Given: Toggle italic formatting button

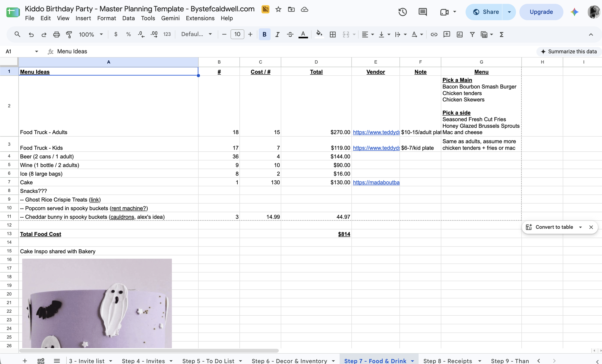Looking at the screenshot, I should tap(277, 34).
